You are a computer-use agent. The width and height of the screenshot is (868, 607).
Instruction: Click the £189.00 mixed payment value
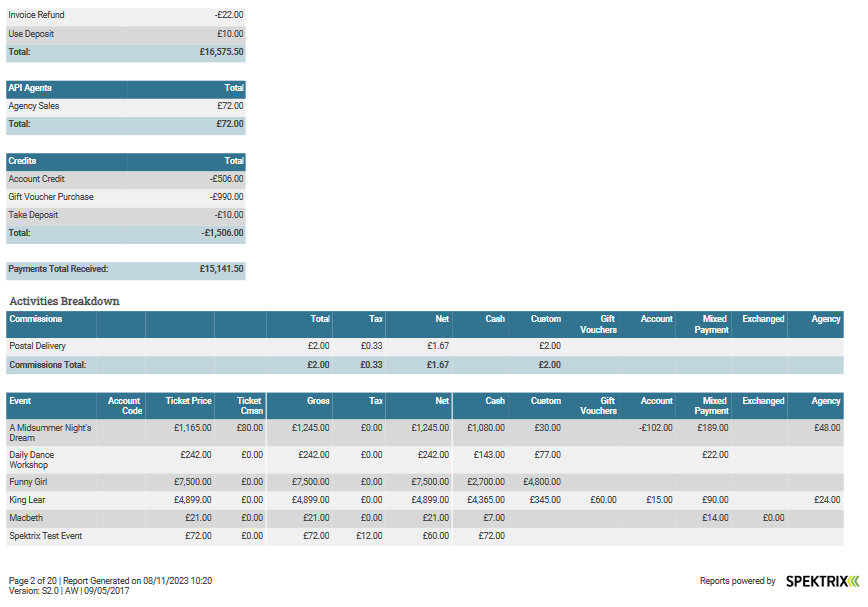713,428
